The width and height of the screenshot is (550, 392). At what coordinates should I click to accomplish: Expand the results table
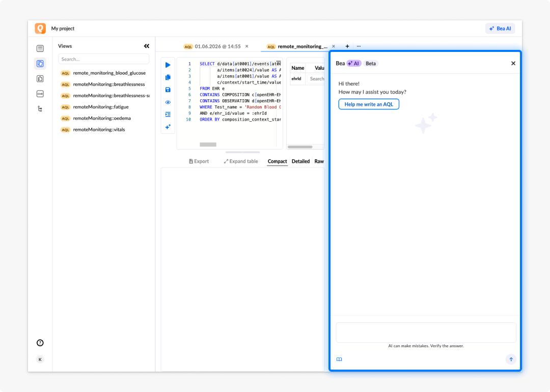point(240,161)
